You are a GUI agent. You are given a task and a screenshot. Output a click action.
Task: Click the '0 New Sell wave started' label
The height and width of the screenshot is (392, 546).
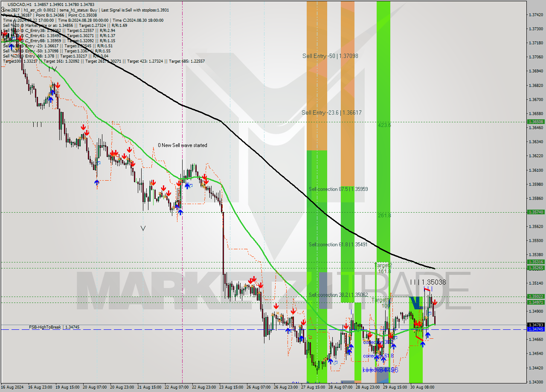click(x=183, y=145)
